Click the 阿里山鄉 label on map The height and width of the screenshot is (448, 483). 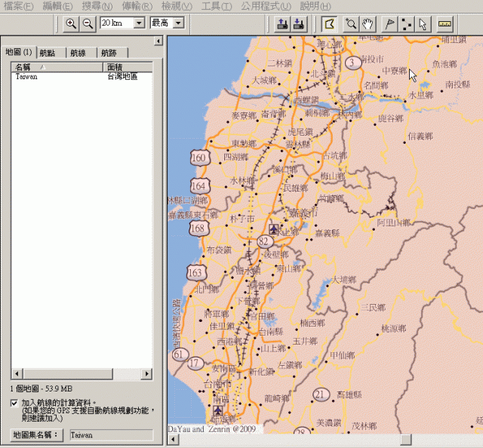tap(394, 222)
